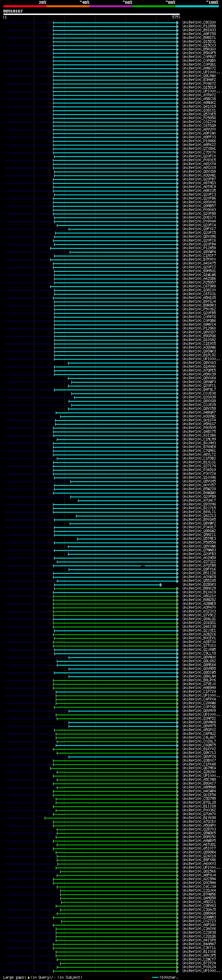Select hit UniRef100_C6TGQ9
Image resolution: width=222 pixels, height=980 pixels.
pos(199,125)
